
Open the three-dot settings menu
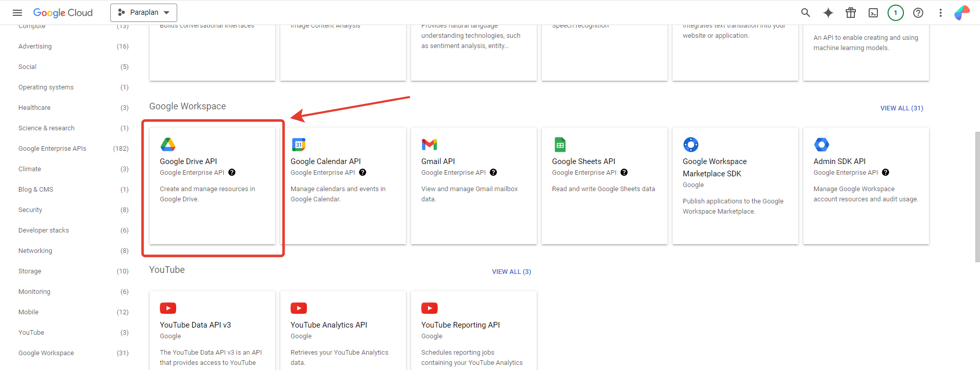[x=940, y=13]
